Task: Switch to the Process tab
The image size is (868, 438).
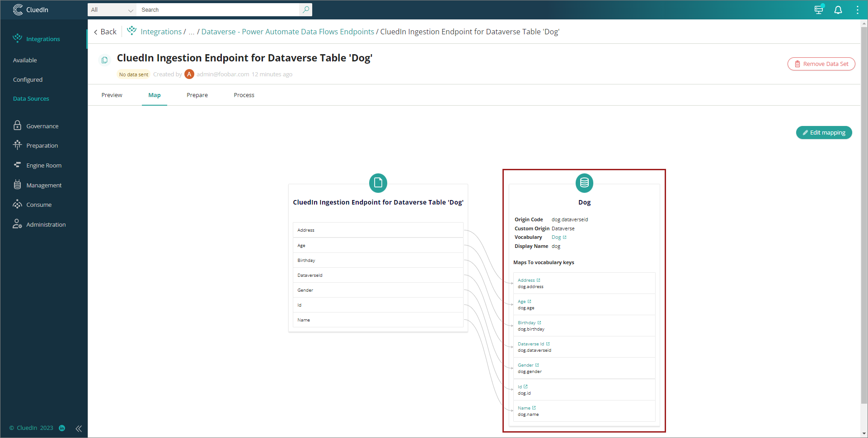Action: click(x=244, y=95)
